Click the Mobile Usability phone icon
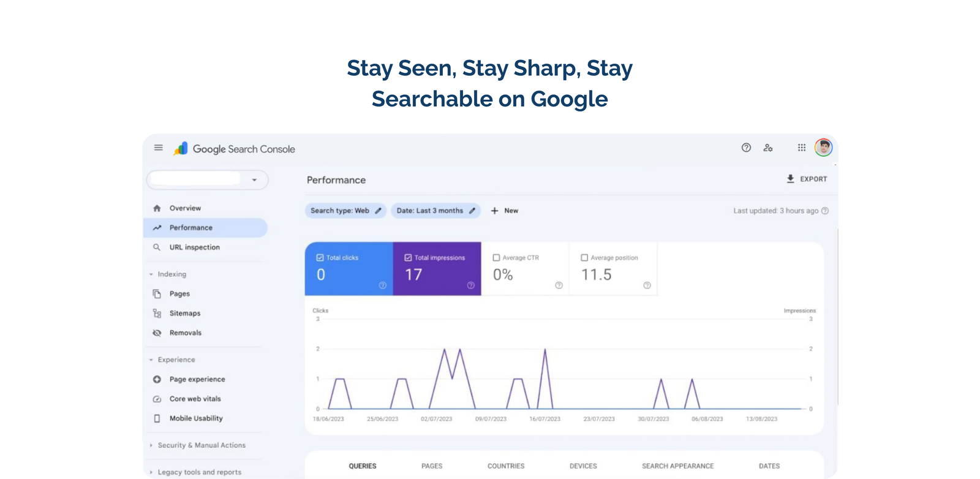 (x=157, y=419)
